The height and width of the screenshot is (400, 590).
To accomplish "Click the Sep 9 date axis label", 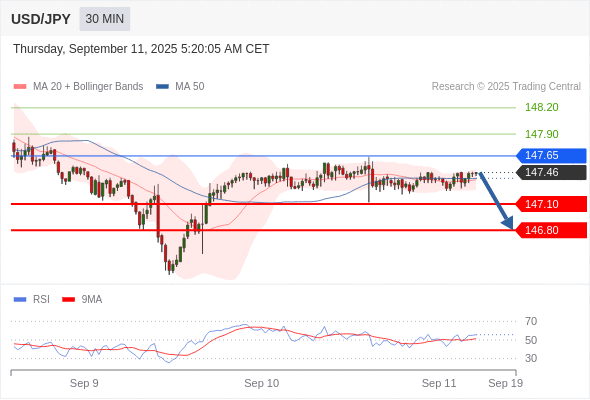I will (x=84, y=383).
